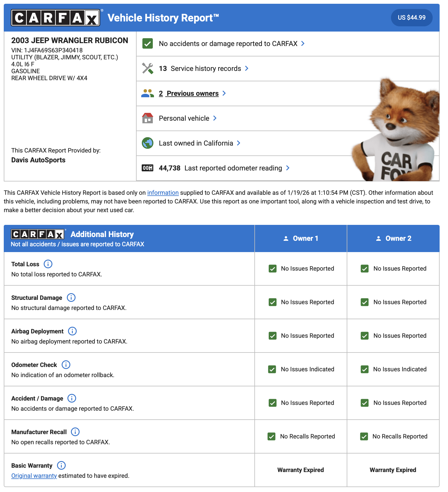This screenshot has width=448, height=492.
Task: Click Owner 1 Manufacturer Recall green checkmark
Action: click(x=271, y=436)
